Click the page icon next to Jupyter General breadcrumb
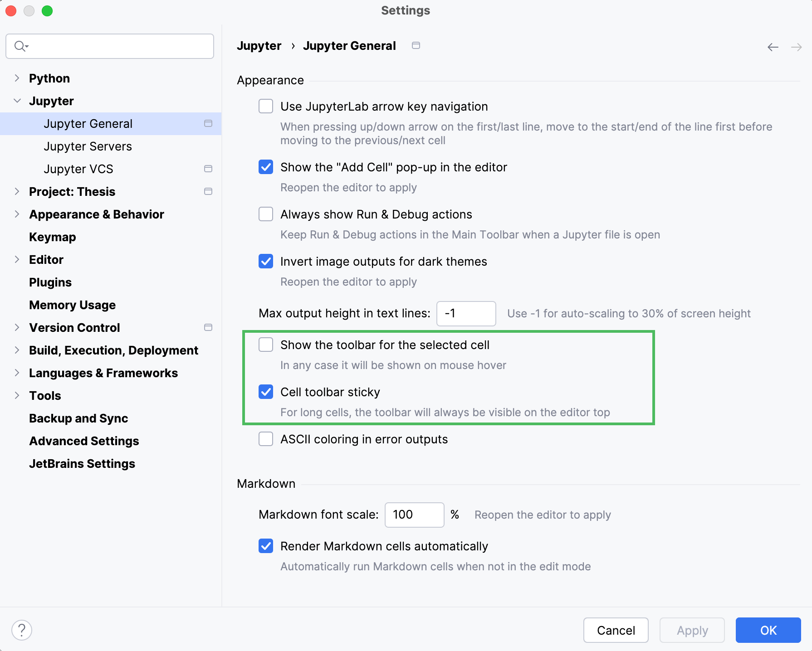The image size is (812, 651). 416,45
